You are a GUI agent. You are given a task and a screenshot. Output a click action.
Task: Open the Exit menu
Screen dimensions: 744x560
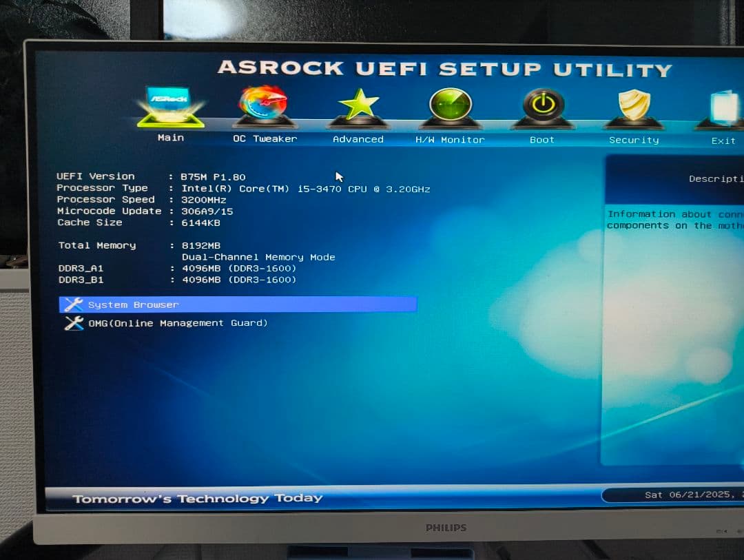point(723,141)
